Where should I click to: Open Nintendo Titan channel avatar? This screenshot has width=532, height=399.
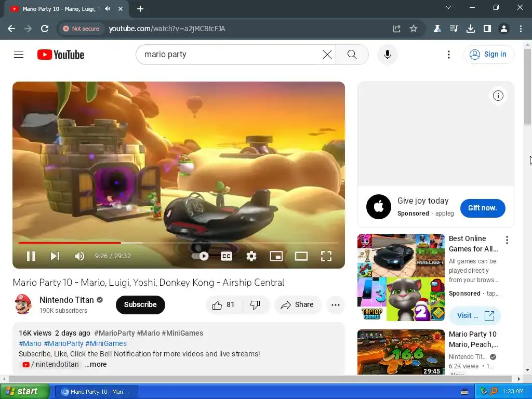(23, 304)
